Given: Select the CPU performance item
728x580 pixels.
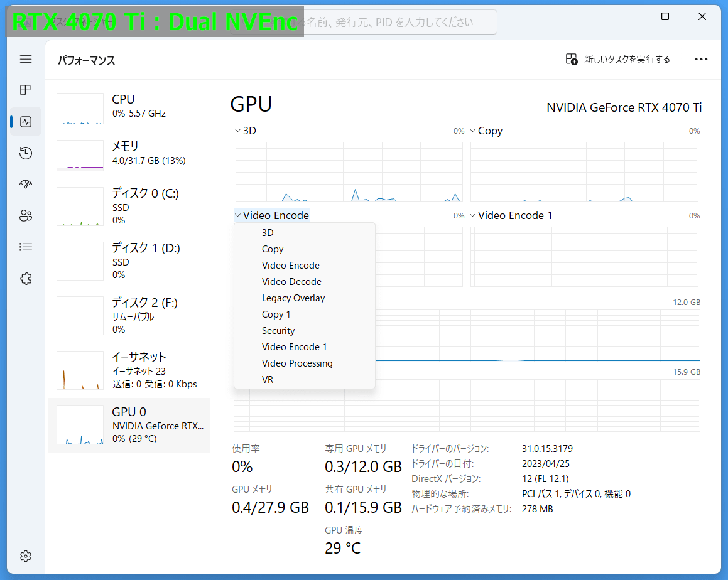Looking at the screenshot, I should pos(129,109).
